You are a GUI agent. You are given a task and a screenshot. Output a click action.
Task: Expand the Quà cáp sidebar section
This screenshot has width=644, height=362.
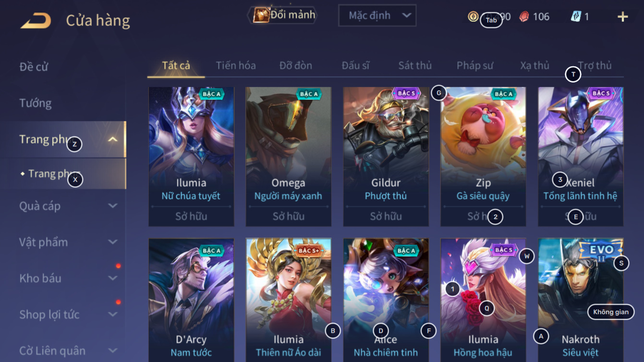point(68,206)
